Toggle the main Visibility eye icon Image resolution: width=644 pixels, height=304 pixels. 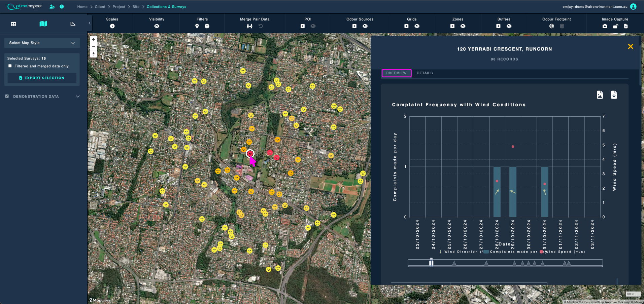click(157, 26)
